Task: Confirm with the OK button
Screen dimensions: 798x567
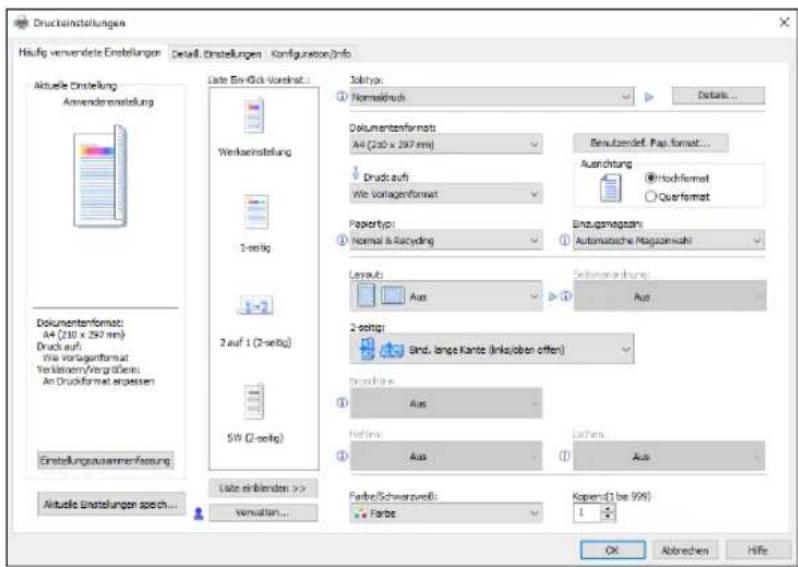Action: pos(613,550)
